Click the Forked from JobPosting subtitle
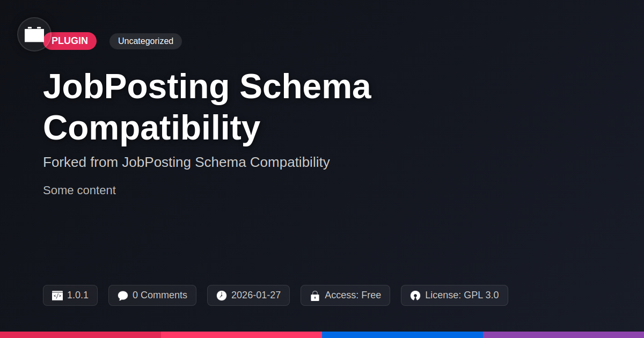644x338 pixels. tap(186, 162)
